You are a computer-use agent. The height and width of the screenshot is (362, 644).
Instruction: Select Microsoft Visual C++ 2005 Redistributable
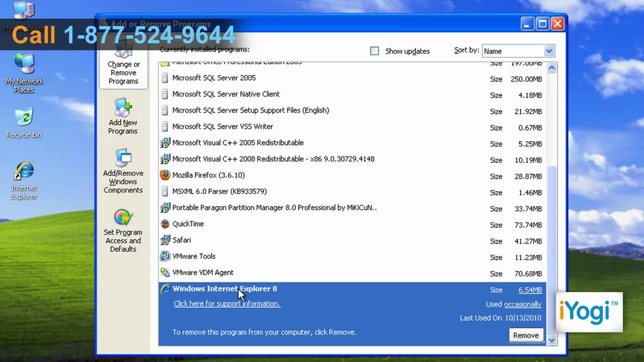351,143
